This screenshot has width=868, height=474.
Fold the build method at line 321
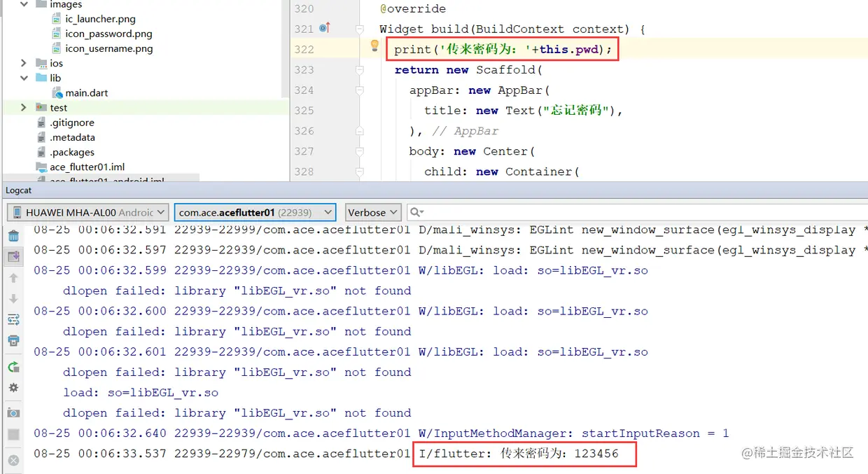tap(360, 29)
